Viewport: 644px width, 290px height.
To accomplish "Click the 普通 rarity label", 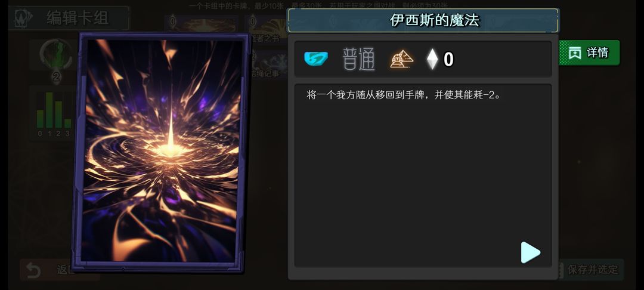I will click(358, 59).
